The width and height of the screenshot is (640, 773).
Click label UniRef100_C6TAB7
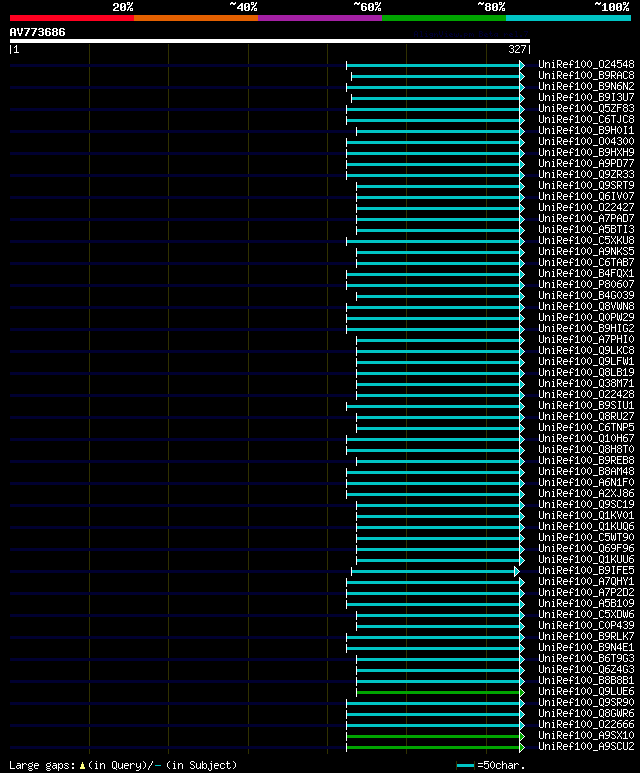point(586,262)
